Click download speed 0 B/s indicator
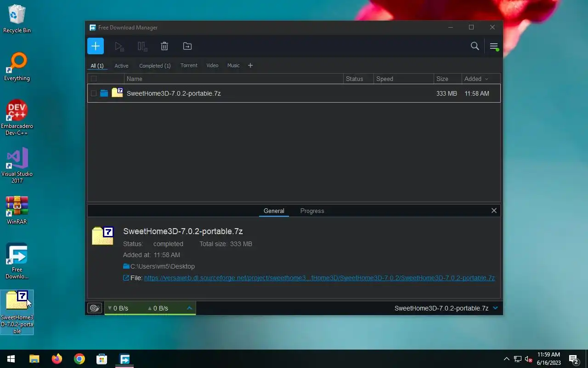The width and height of the screenshot is (588, 368). point(118,308)
